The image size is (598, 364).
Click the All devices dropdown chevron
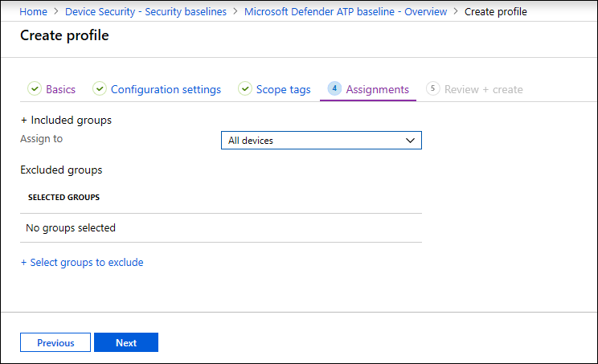(411, 141)
